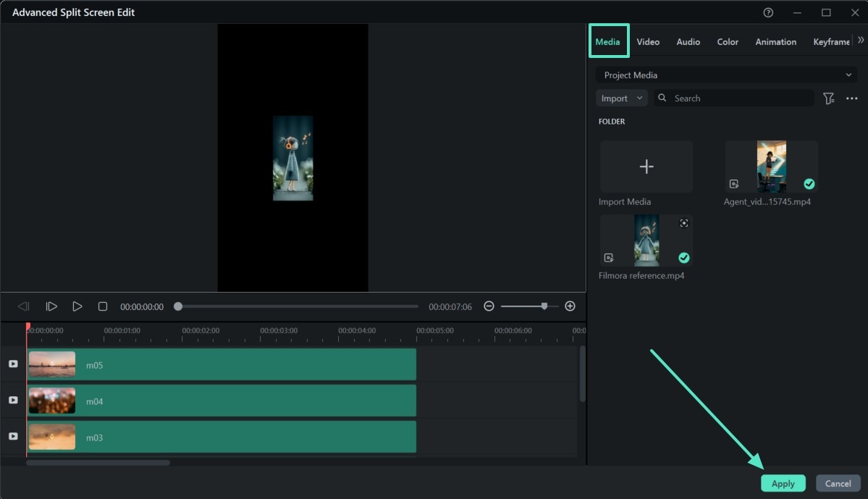Screen dimensions: 868x499
Task: Select the Animation tab
Action: 775,41
